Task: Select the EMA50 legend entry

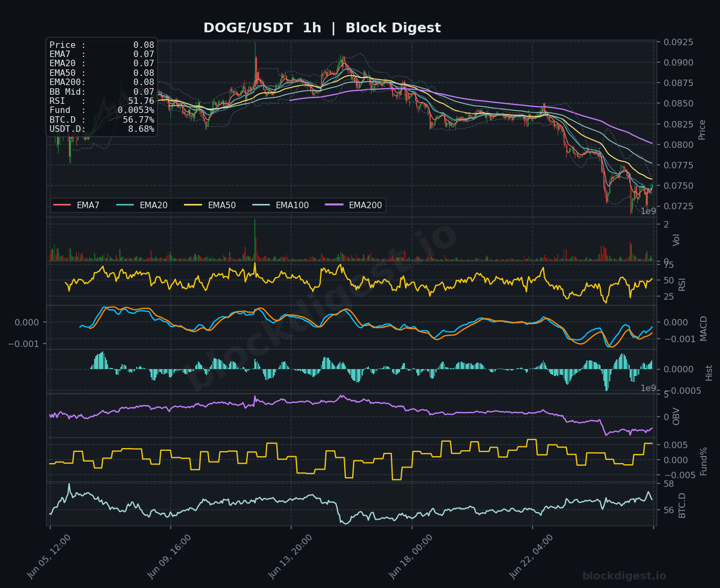Action: (x=210, y=205)
